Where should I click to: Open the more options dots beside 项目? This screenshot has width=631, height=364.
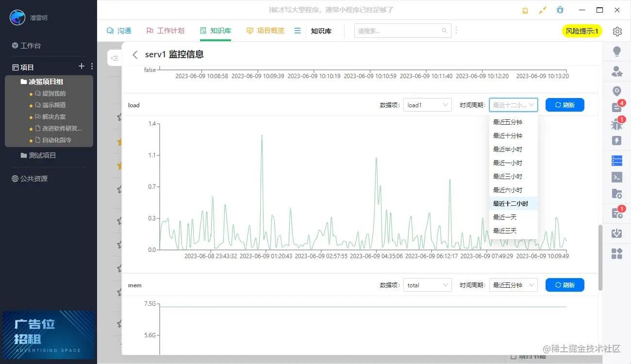(x=92, y=66)
